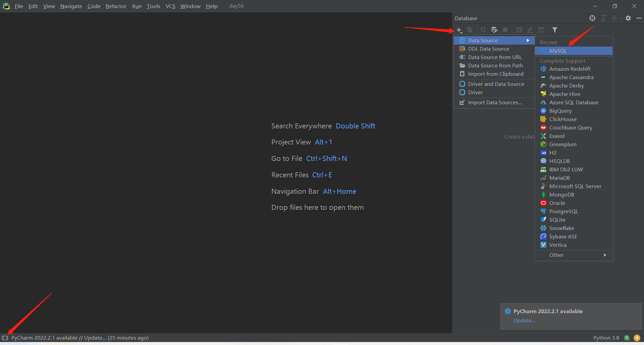Expand the Other data sources submenu
Viewport: 644px width, 345px height.
coord(574,255)
